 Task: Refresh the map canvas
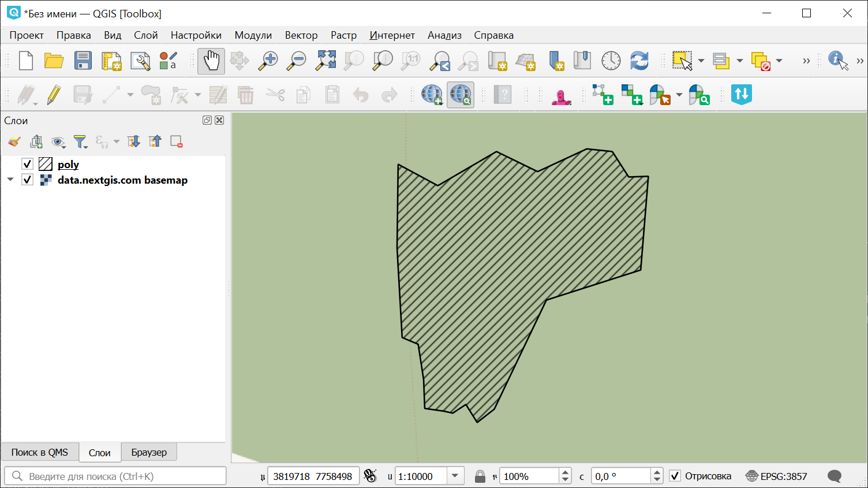click(x=639, y=61)
